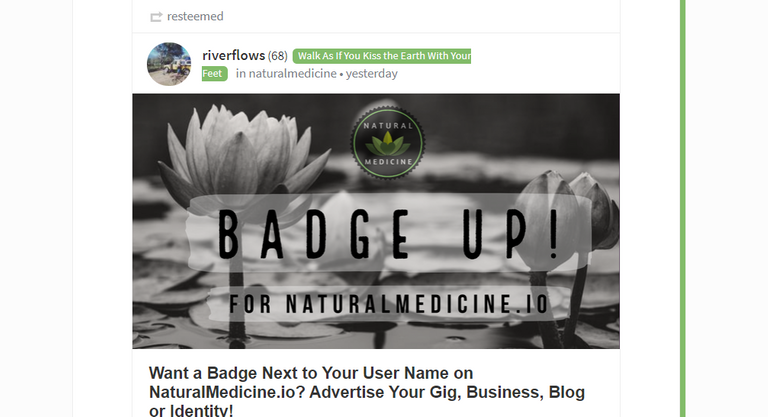
Task: Click the green 'Feet' badge segment
Action: pos(215,74)
